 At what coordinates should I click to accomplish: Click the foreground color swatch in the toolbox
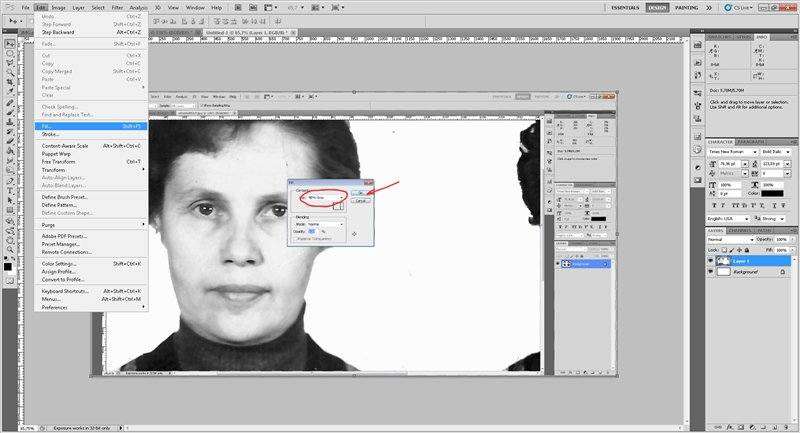(x=7, y=266)
